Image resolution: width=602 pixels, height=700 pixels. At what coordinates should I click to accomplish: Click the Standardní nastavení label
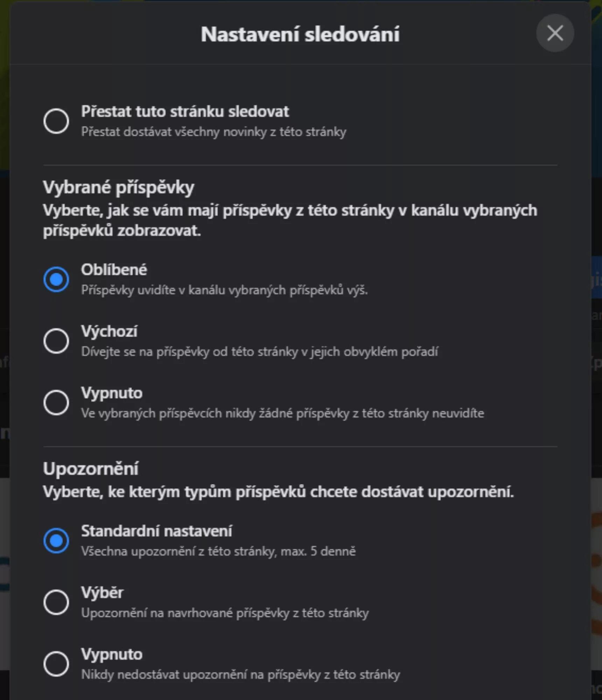pos(156,531)
